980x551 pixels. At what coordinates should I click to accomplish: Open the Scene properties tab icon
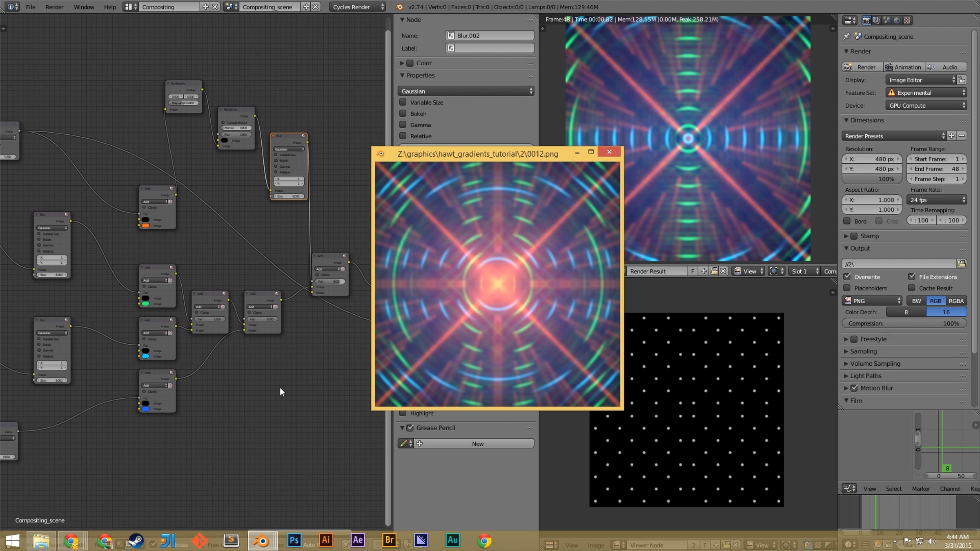[886, 20]
